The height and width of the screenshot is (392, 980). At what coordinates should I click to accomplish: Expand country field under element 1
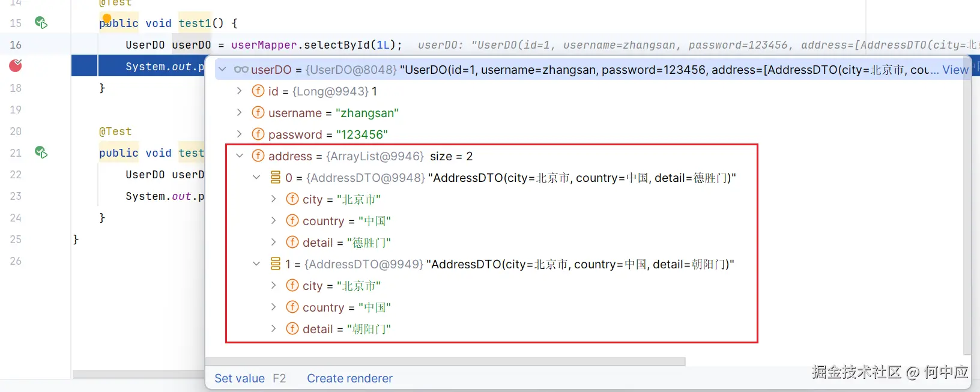[273, 307]
